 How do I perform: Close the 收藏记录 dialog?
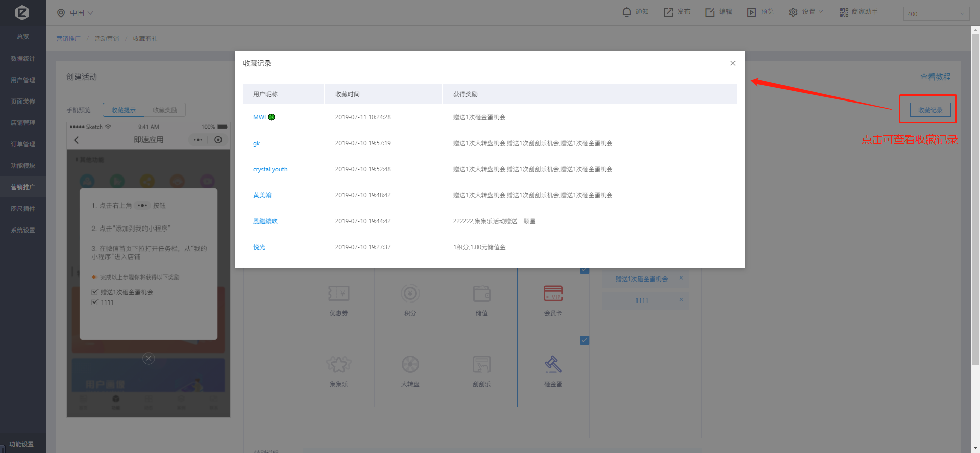coord(732,63)
